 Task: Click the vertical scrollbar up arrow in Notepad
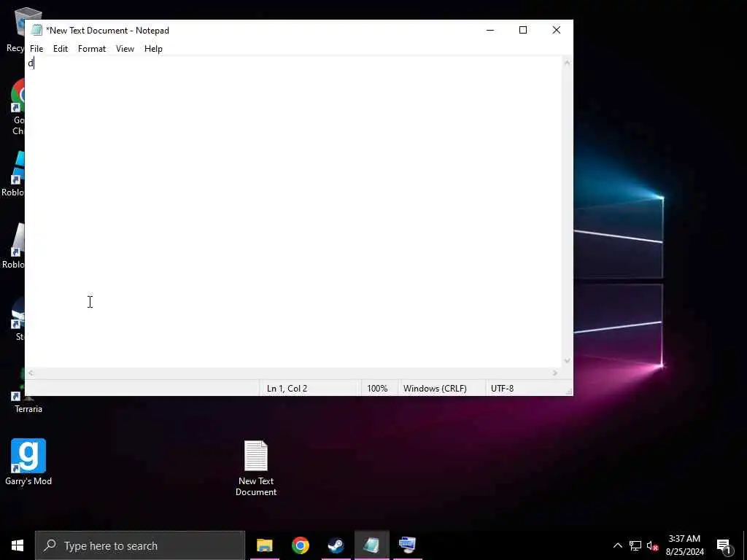pyautogui.click(x=567, y=63)
